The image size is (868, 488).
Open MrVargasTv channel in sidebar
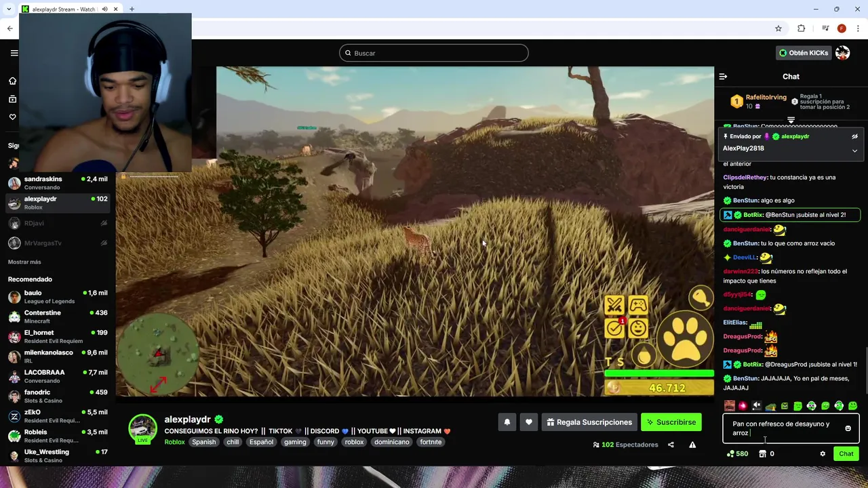click(58, 243)
